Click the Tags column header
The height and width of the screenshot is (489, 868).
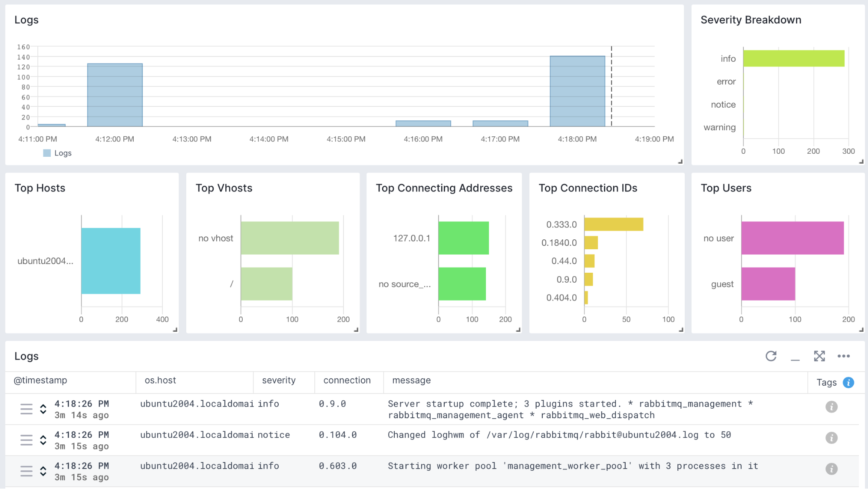[x=826, y=383]
